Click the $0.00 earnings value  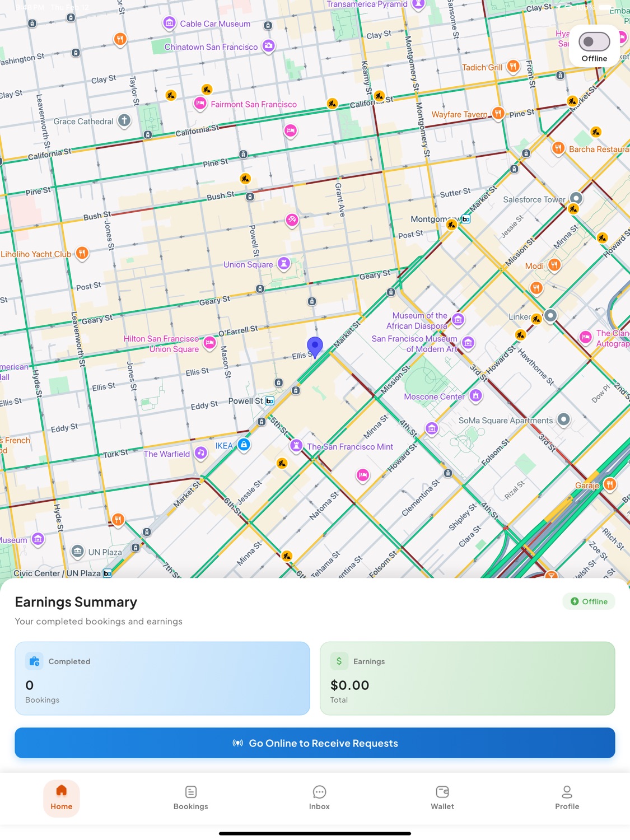click(350, 685)
